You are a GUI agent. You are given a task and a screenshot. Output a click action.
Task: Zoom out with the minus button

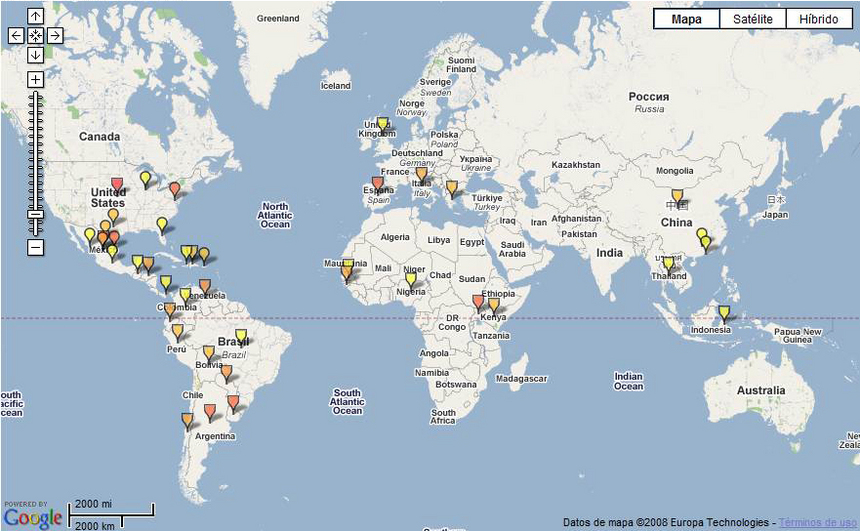coord(35,246)
